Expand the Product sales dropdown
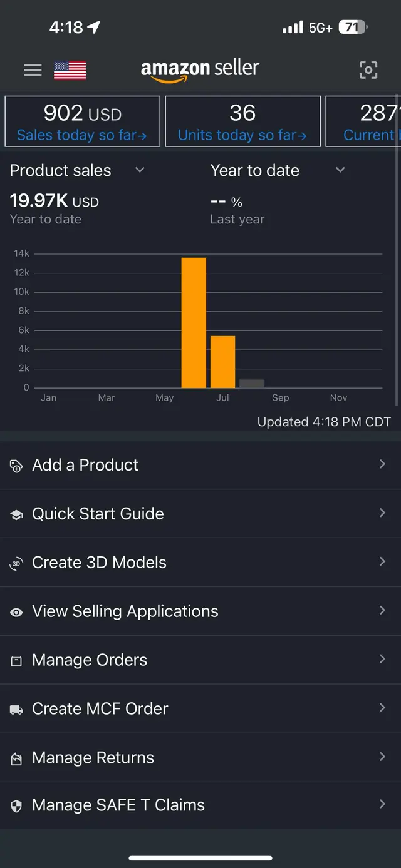 tap(140, 170)
